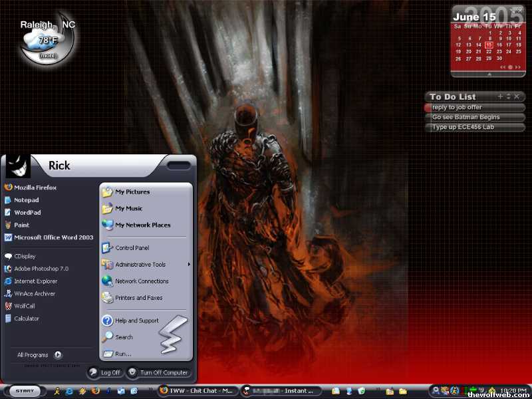The width and height of the screenshot is (532, 399).
Task: Collapse the calendar widget with bottom arrow
Action: (x=489, y=74)
